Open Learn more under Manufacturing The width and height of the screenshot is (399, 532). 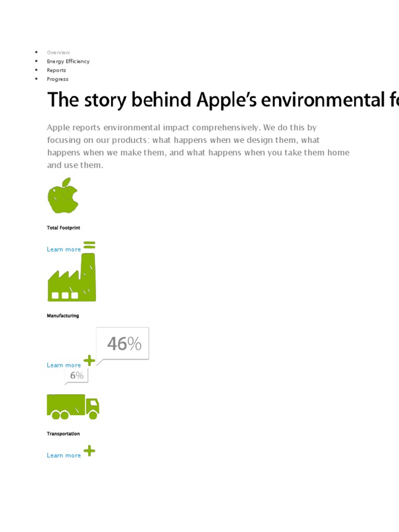[64, 365]
